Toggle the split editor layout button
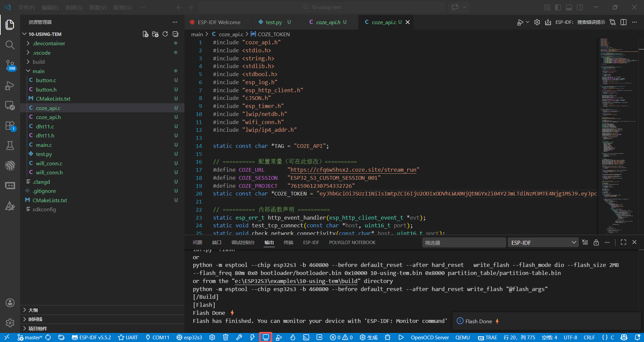This screenshot has width=644, height=342. [624, 22]
